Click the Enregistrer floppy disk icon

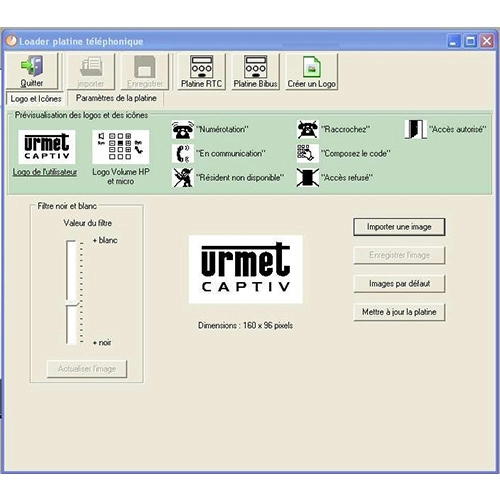click(x=145, y=66)
